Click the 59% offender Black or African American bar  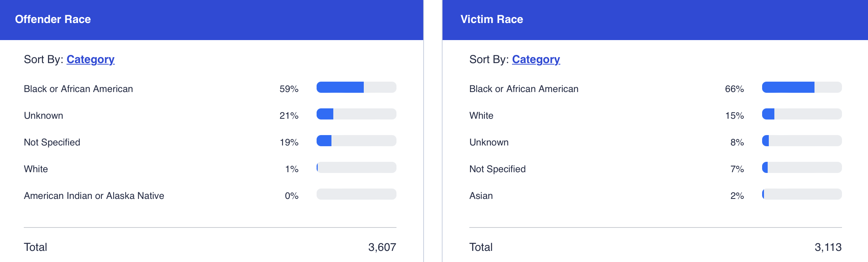pos(356,87)
